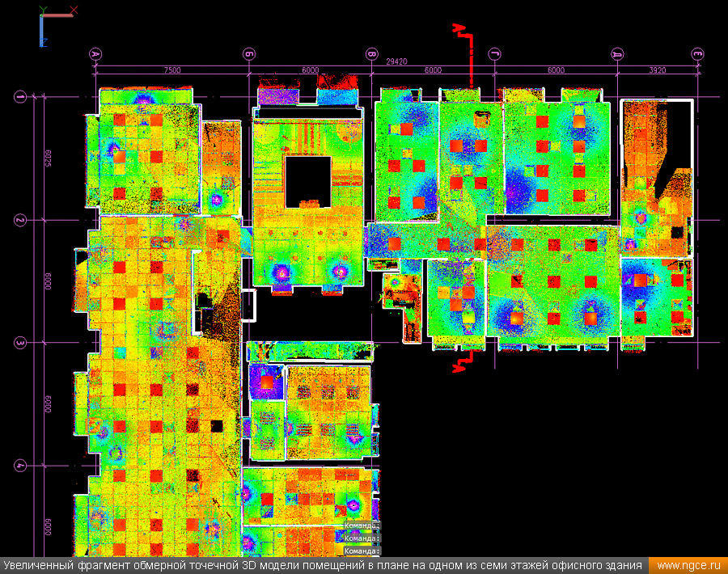Open the www.ngce.ru link

pyautogui.click(x=688, y=565)
